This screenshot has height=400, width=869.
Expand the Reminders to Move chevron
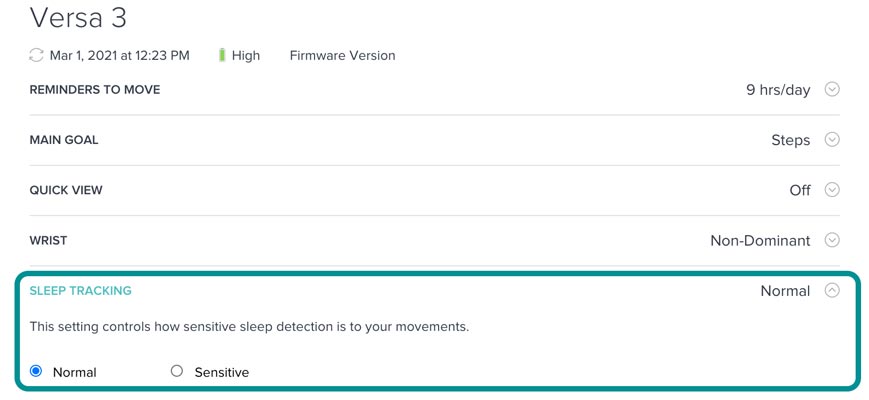[x=832, y=89]
